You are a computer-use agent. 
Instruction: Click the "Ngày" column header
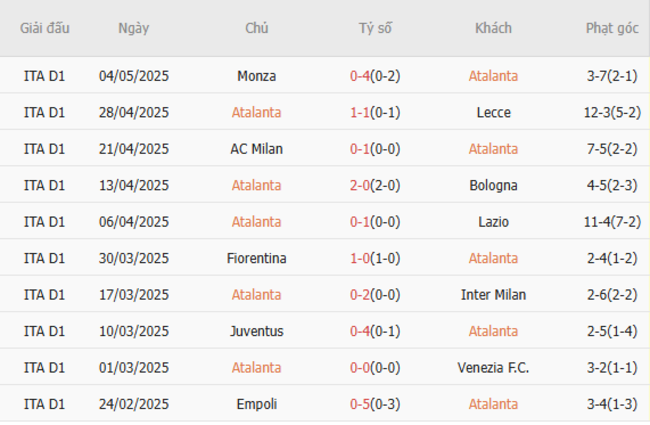134,28
